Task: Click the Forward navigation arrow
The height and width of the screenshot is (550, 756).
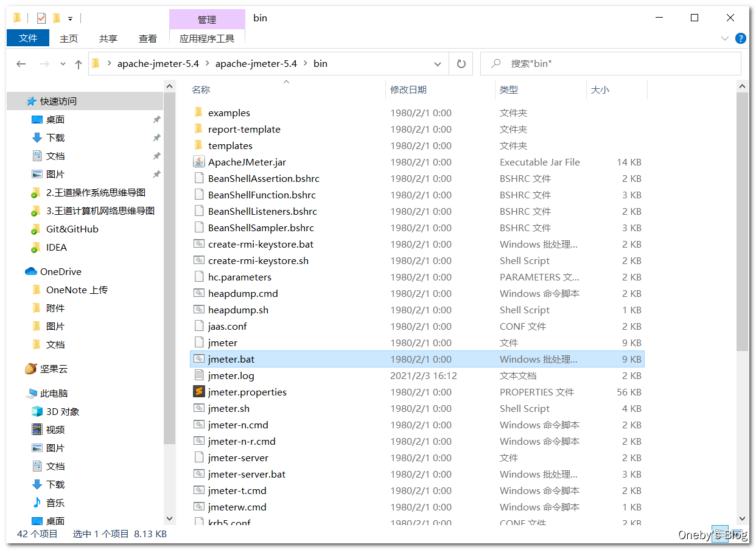Action: 44,63
